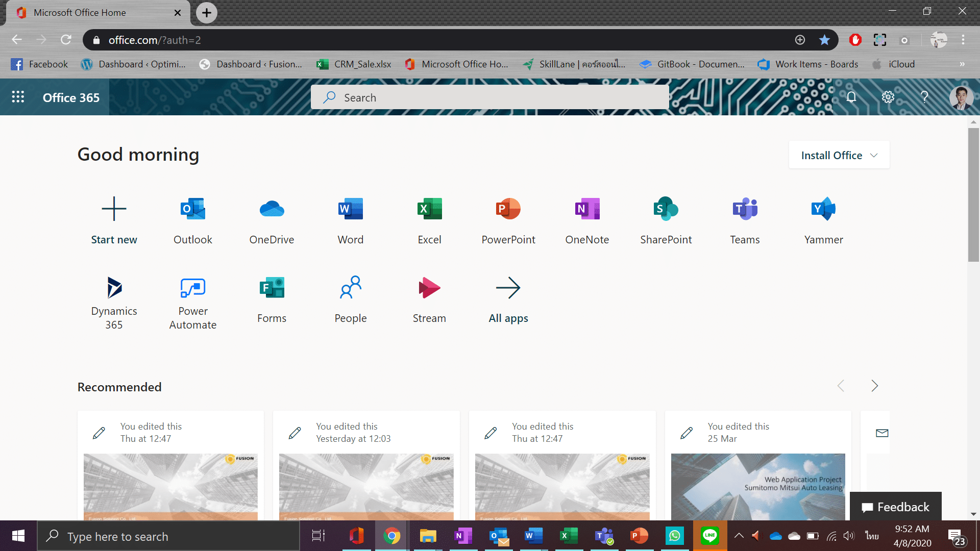Open the Outlook app
The image size is (980, 551).
click(x=192, y=220)
